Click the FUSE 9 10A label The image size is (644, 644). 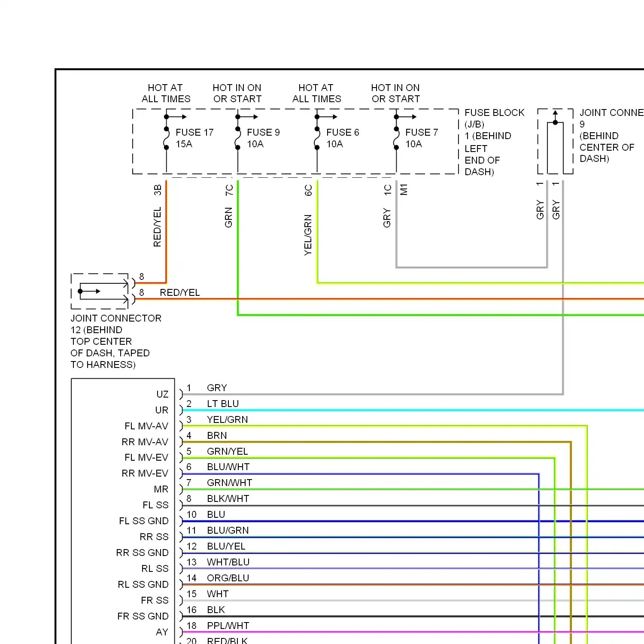tap(263, 138)
